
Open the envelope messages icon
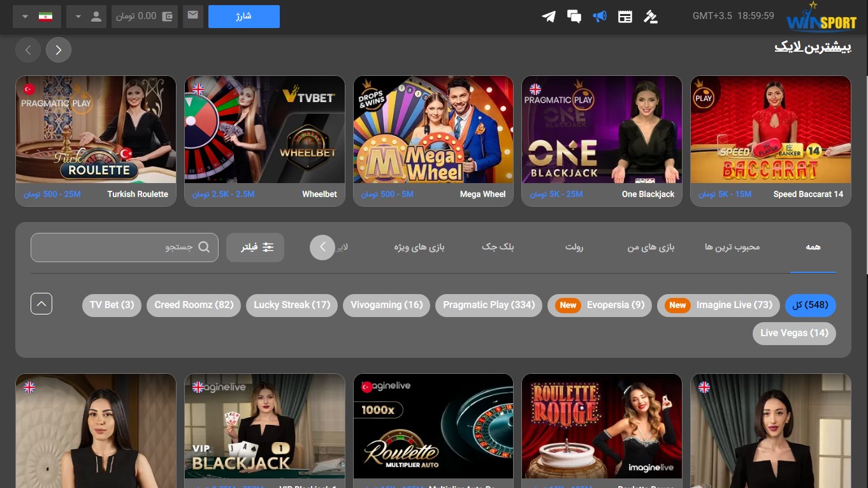[x=192, y=16]
